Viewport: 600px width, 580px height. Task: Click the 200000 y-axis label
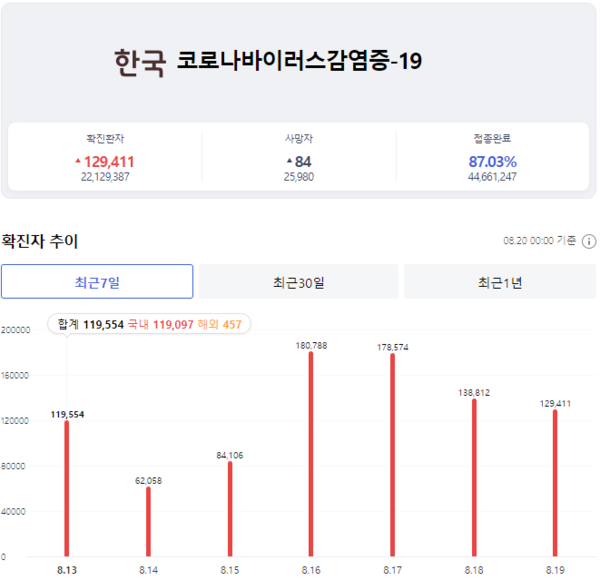point(15,330)
